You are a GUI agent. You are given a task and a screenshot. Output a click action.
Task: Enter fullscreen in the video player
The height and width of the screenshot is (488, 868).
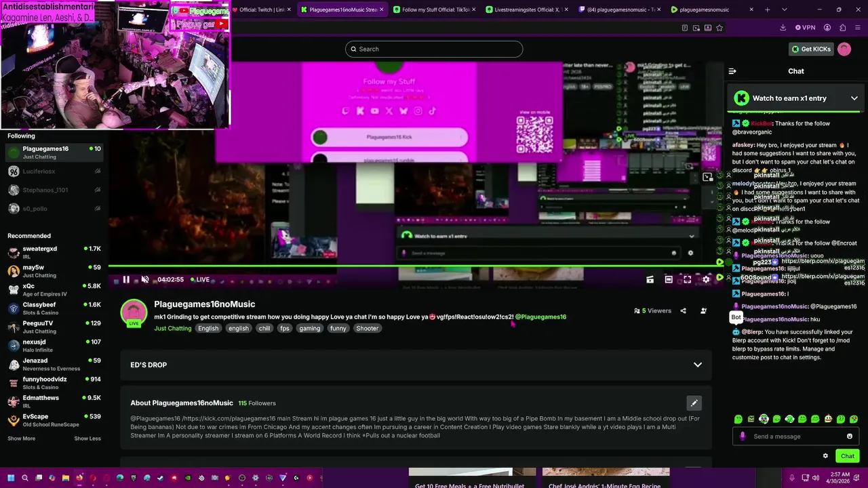[687, 279]
